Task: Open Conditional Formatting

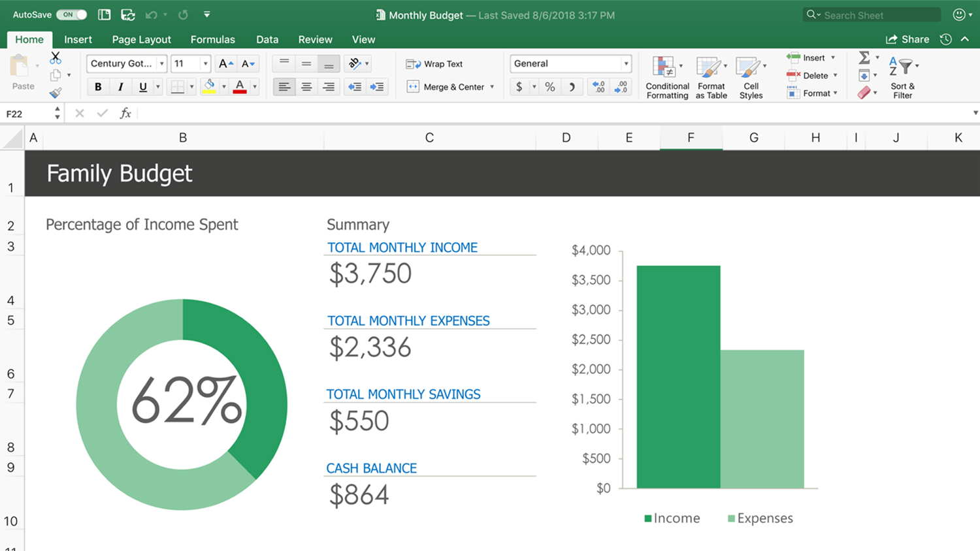Action: 666,77
